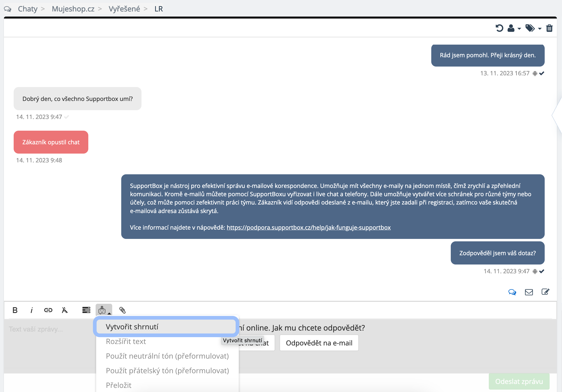Expand the assign agent dropdown arrow
The image size is (562, 392).
click(519, 29)
